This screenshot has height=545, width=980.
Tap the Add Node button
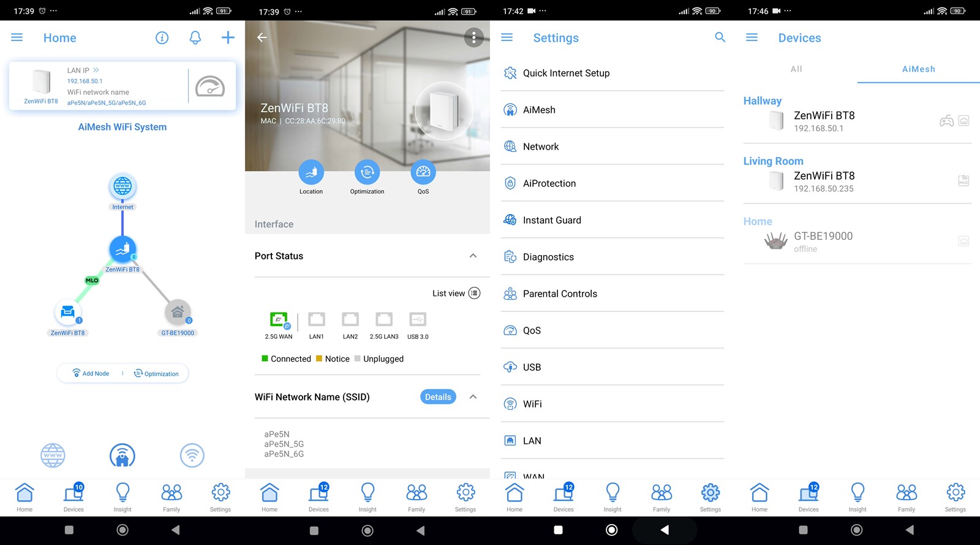[91, 373]
